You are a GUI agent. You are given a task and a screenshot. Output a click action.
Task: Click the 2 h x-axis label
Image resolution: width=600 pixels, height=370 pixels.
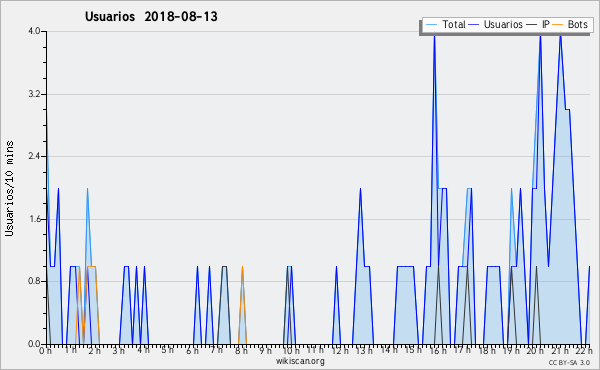click(x=95, y=350)
